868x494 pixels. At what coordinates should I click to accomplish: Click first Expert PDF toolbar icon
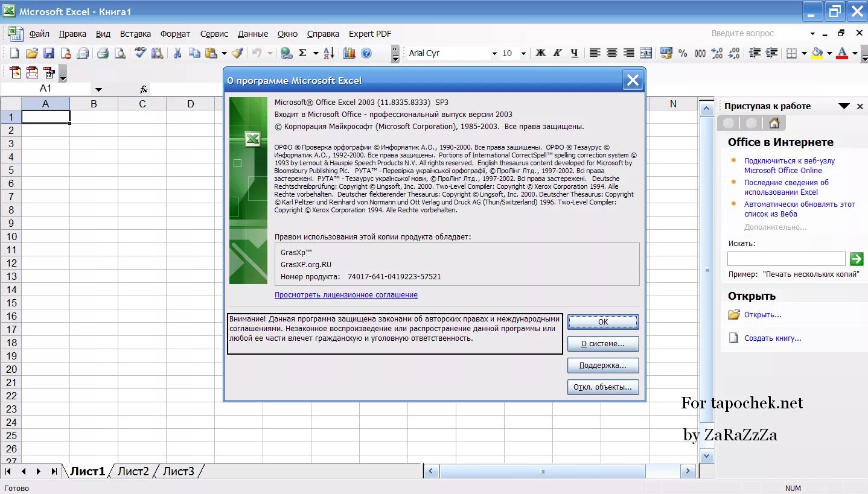coord(15,72)
